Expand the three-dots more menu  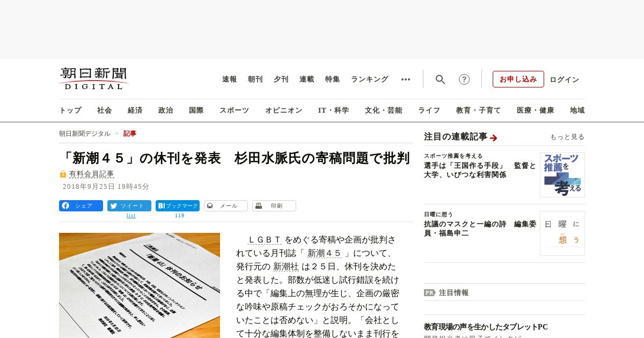406,79
